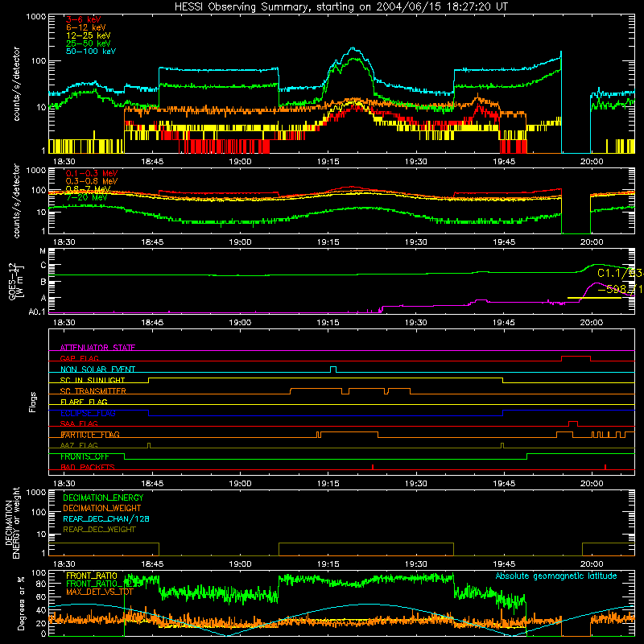Select the SC_TRANSMITTER flag label
The image size is (644, 644).
tap(93, 391)
